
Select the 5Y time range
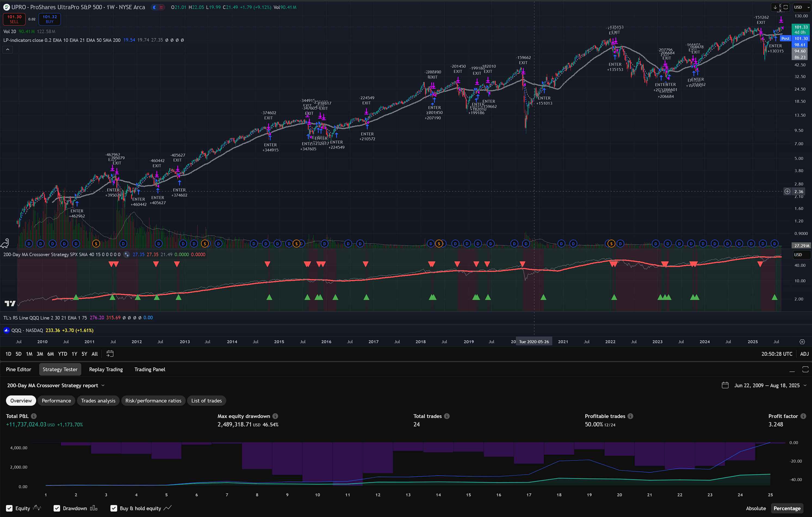click(x=84, y=354)
